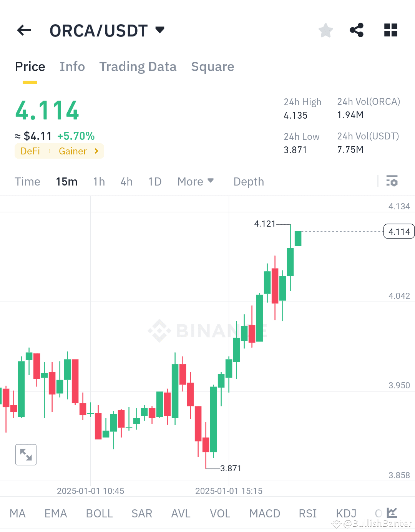This screenshot has height=532, width=415.
Task: Expand the Gainer tag chevron
Action: pos(96,151)
